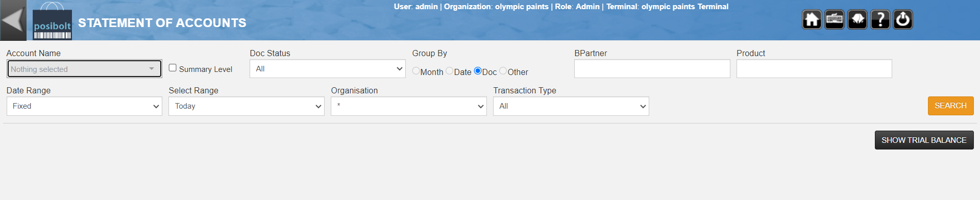
Task: Expand the Select Range dropdown showing Today
Action: (x=247, y=106)
